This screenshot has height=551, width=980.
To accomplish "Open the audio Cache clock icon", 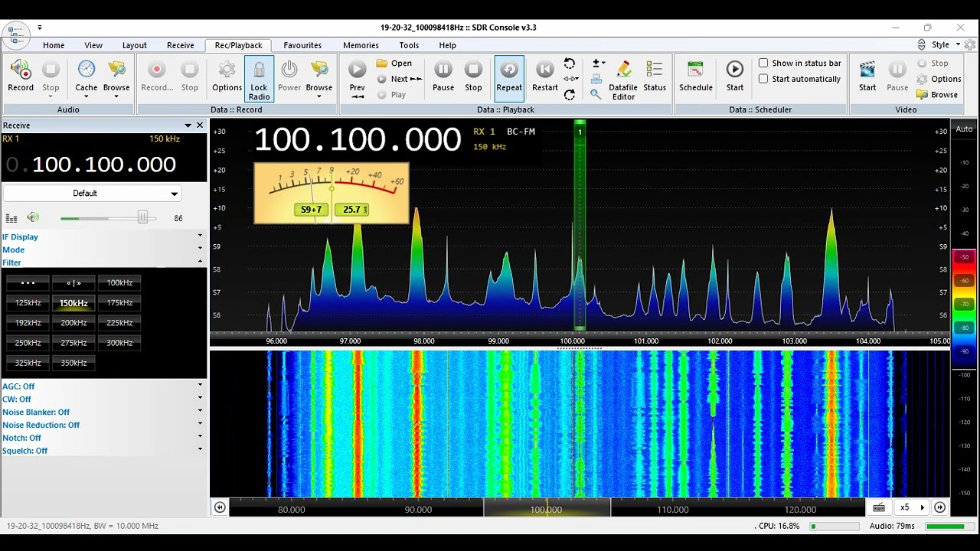I will (87, 70).
